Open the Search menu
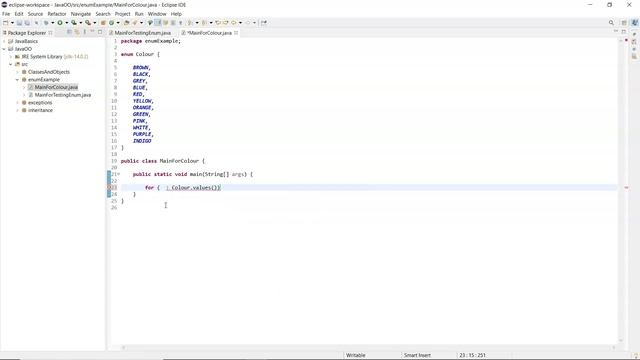 point(103,14)
